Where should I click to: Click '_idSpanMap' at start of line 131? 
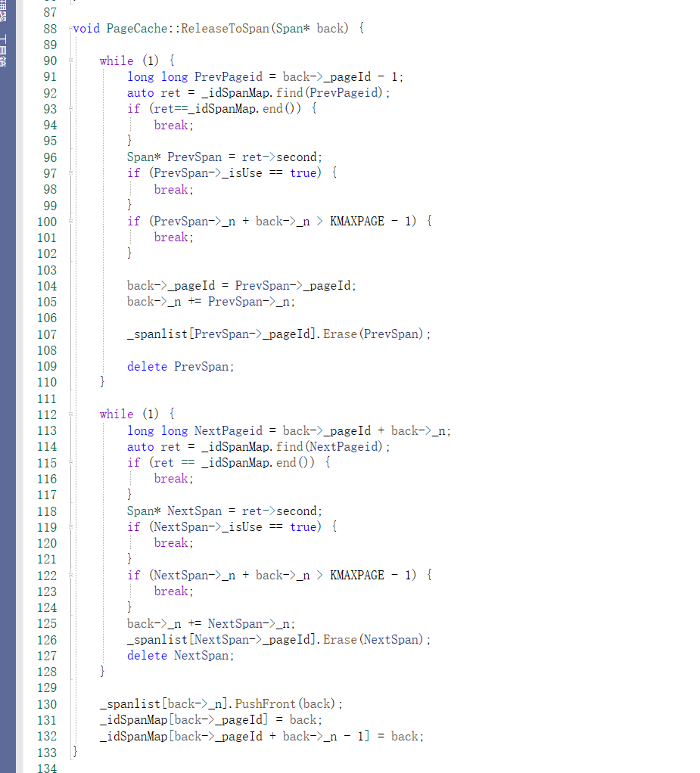point(134,720)
